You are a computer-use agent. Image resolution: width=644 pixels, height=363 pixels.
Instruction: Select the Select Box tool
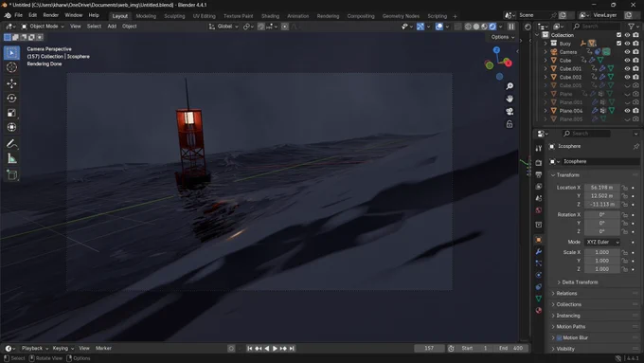(11, 53)
